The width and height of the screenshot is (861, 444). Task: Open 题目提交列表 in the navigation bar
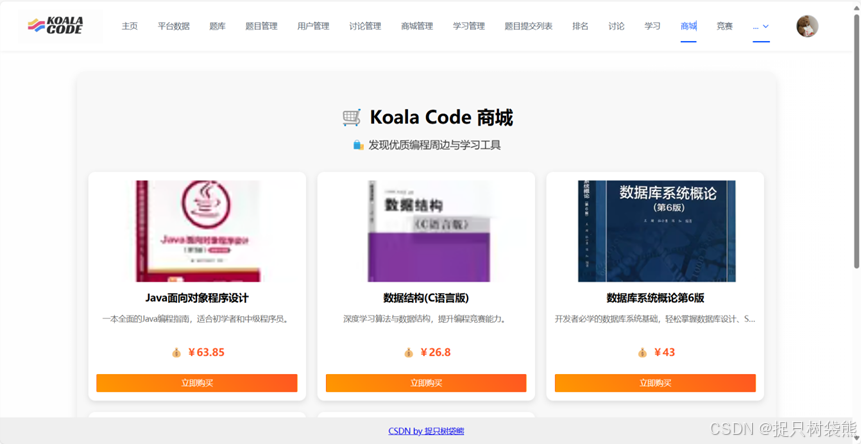[x=529, y=26]
